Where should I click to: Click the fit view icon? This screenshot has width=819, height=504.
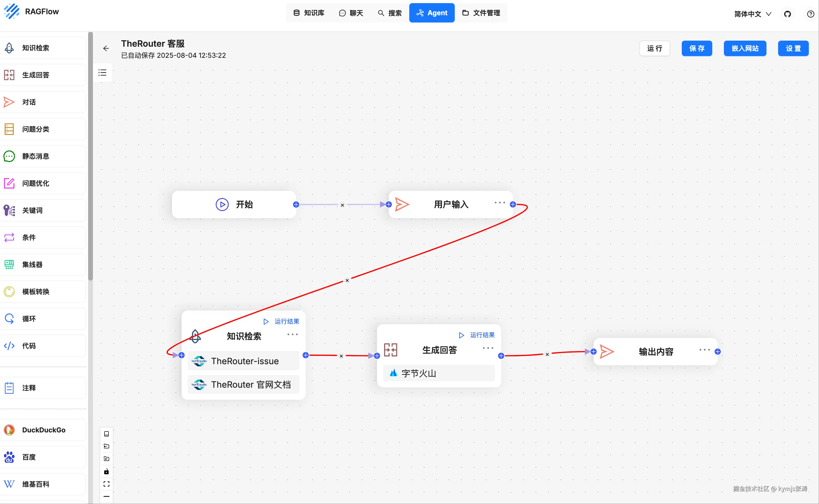point(106,484)
